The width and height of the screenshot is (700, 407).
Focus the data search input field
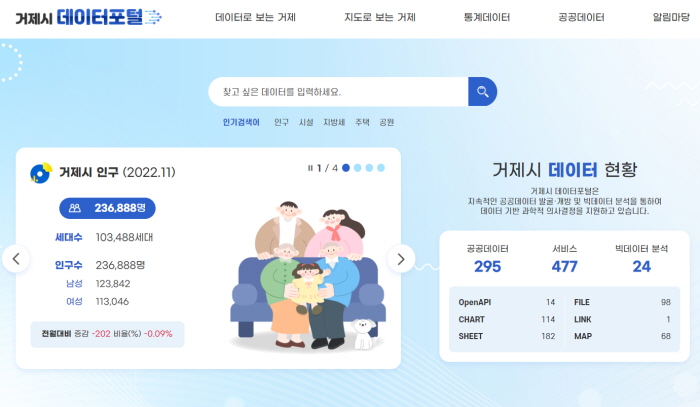338,91
